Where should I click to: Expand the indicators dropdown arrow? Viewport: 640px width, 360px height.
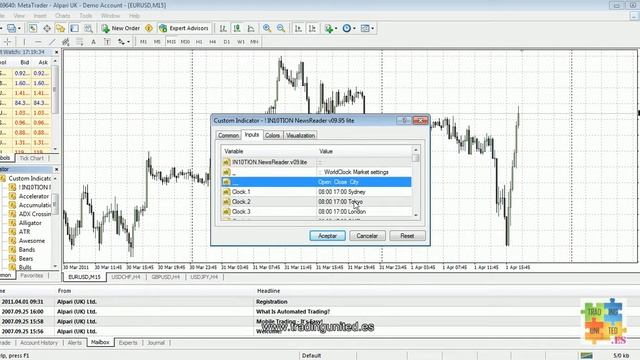(336, 28)
